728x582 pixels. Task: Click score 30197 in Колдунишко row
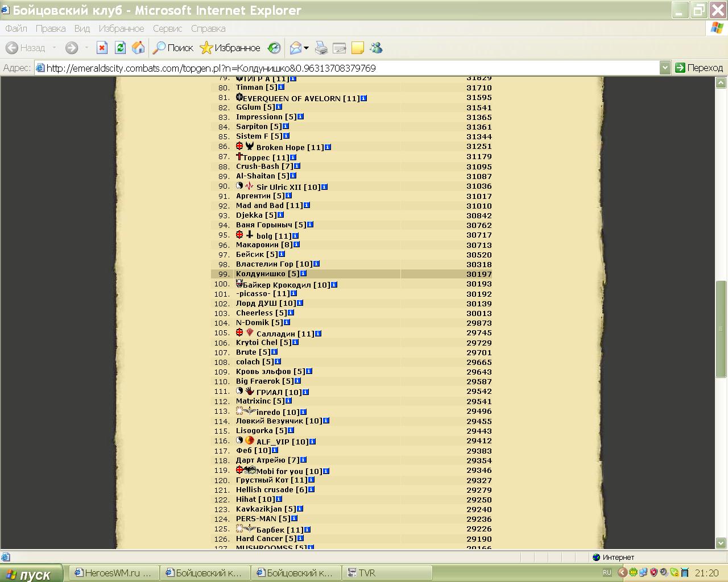[479, 274]
